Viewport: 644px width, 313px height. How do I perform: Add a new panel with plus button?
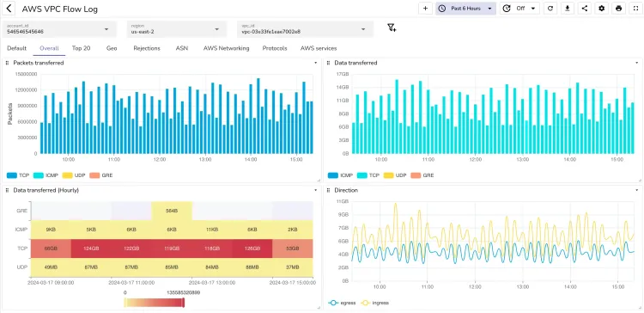425,9
